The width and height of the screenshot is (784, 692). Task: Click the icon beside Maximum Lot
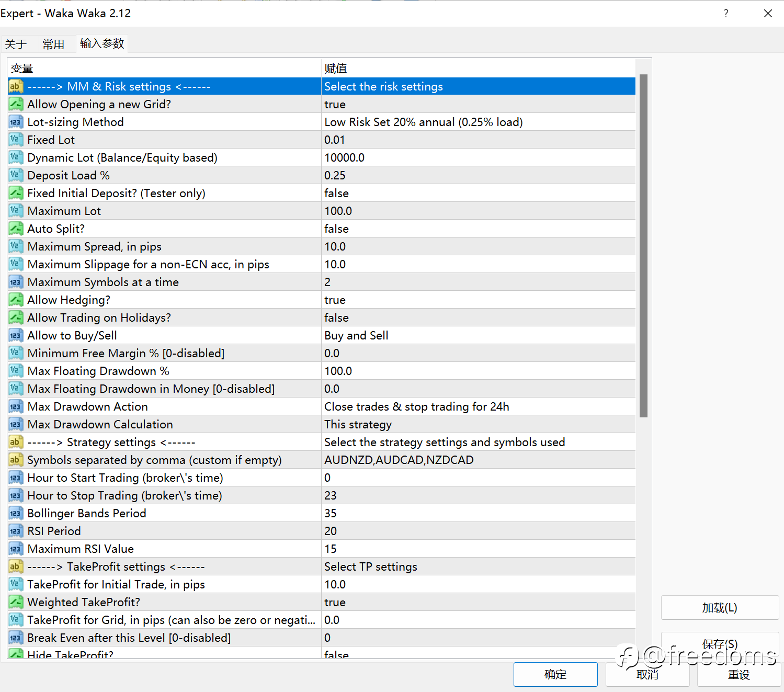(16, 211)
